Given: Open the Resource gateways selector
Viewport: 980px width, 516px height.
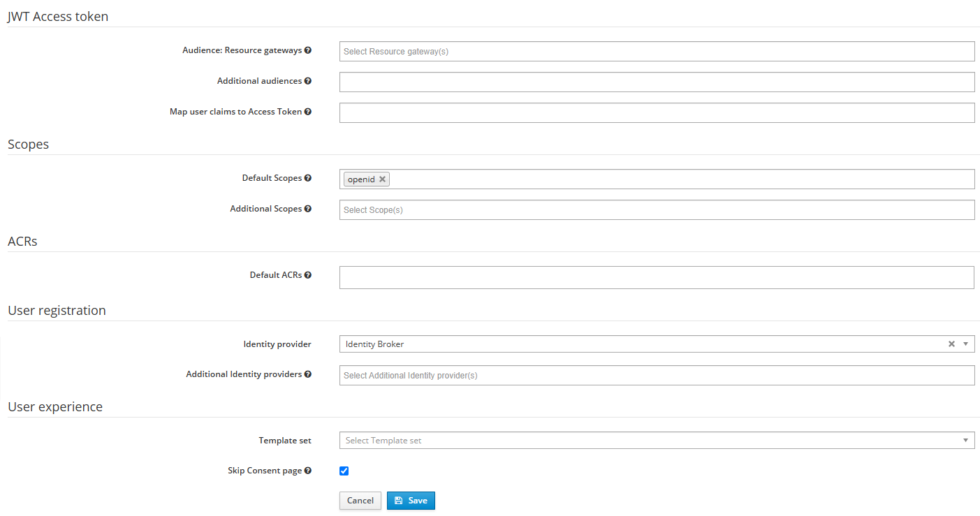Looking at the screenshot, I should click(657, 52).
